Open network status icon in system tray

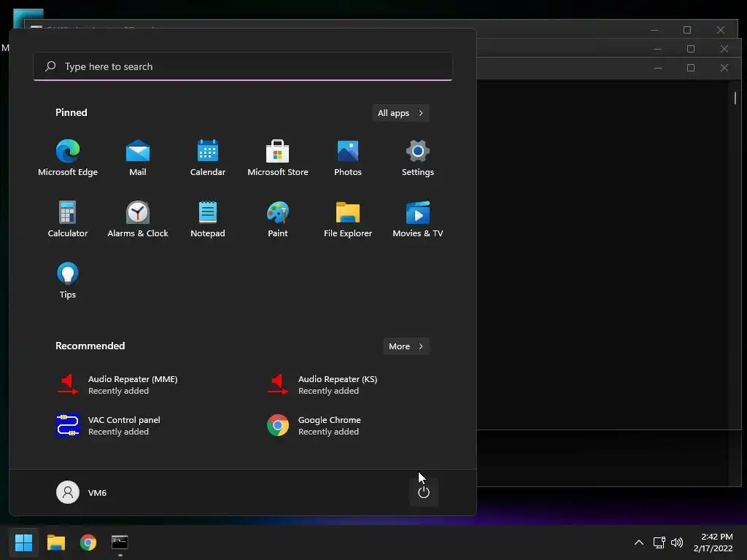pos(659,542)
